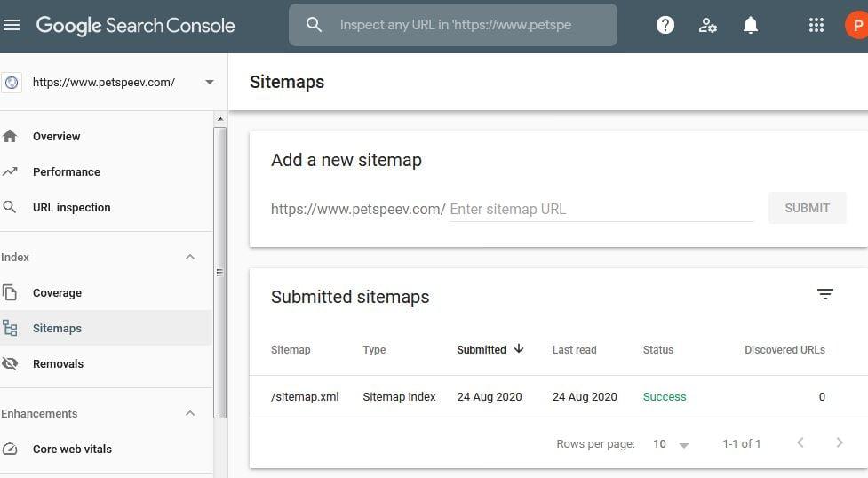The width and height of the screenshot is (868, 478).
Task: Open Performance in the sidebar
Action: (106, 171)
